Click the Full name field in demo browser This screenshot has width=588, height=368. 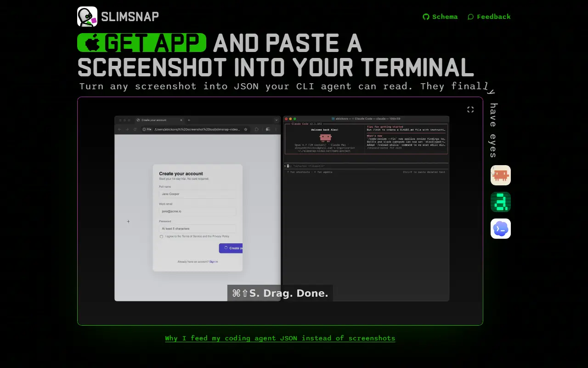click(x=198, y=194)
